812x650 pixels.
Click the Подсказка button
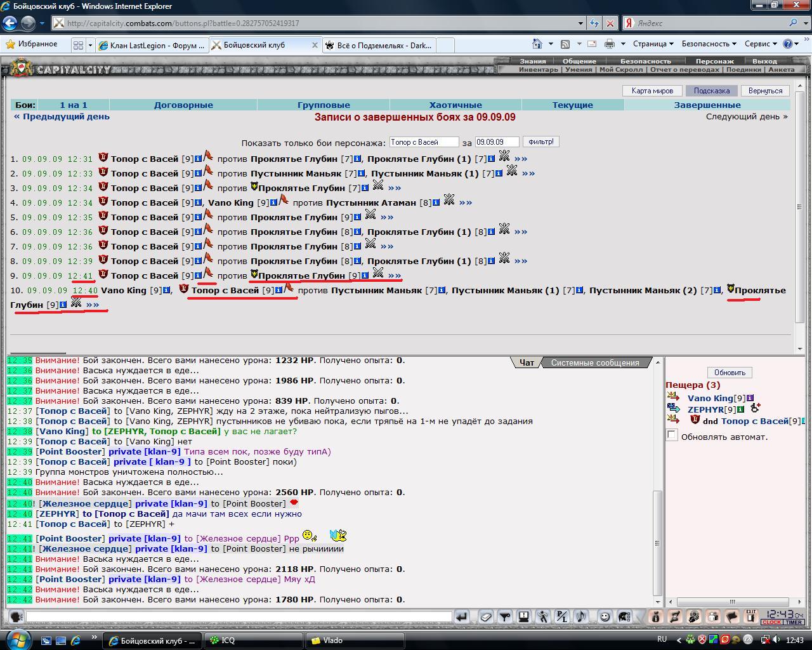tap(712, 91)
